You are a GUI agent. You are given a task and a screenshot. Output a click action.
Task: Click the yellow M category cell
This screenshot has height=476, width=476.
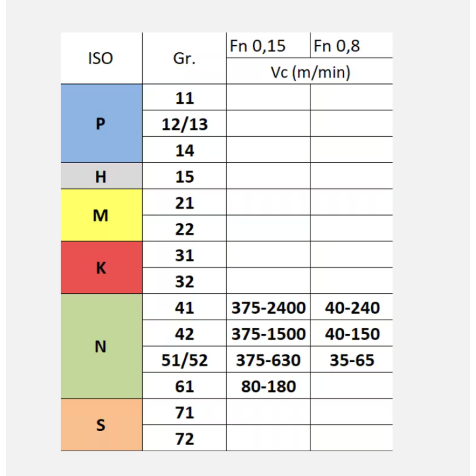pos(101,216)
